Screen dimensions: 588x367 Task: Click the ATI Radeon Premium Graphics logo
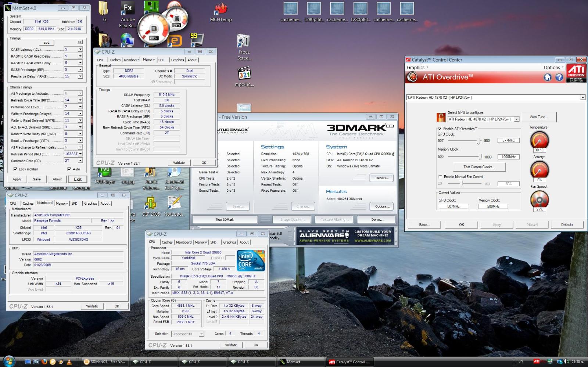tap(576, 73)
